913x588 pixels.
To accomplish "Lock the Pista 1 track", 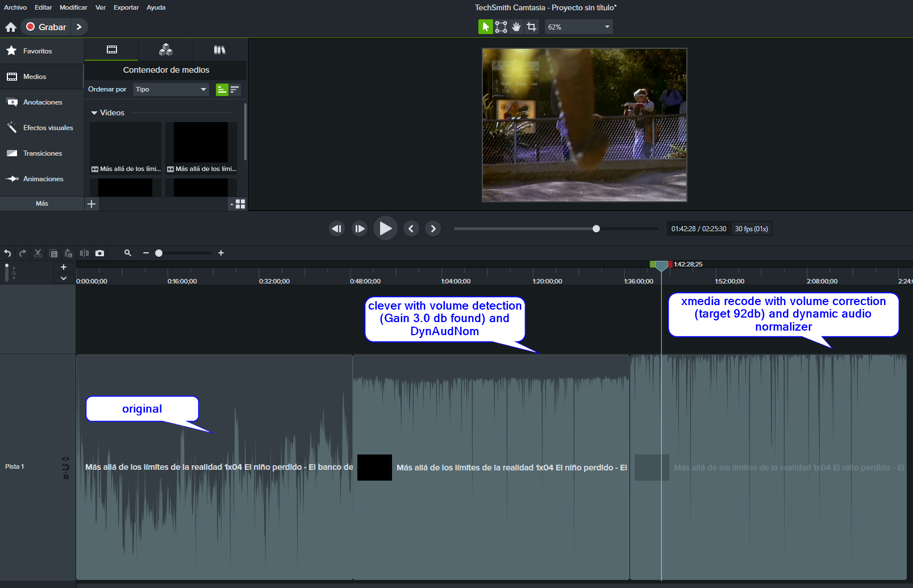I will point(66,476).
